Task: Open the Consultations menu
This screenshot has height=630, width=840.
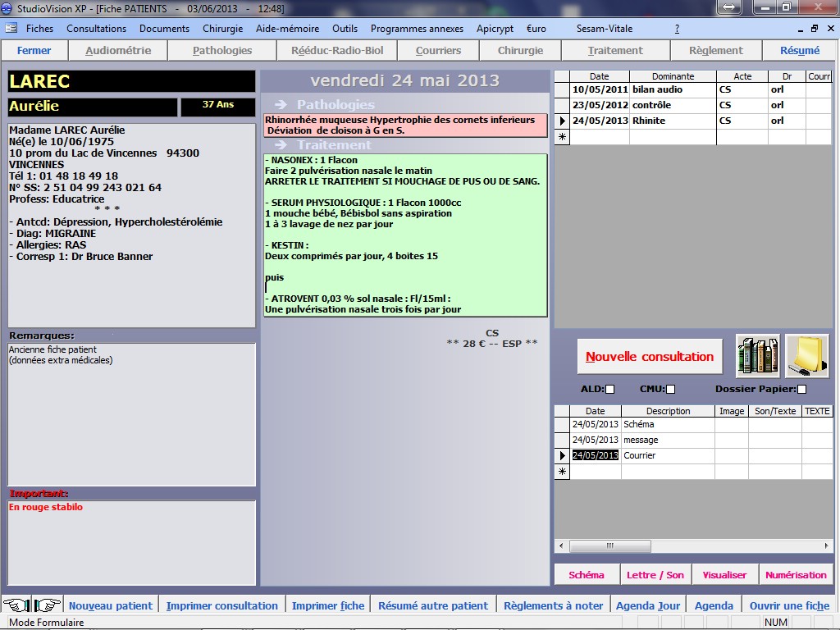Action: (x=96, y=28)
